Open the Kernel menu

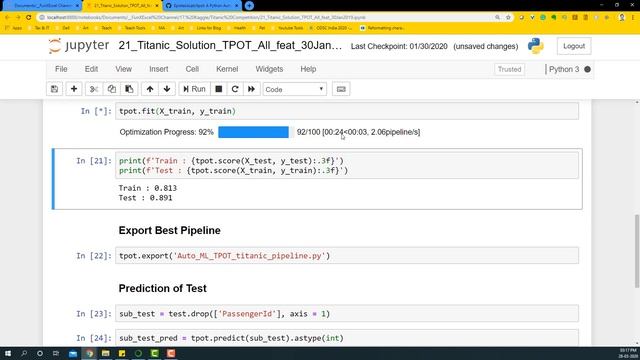[x=227, y=69]
